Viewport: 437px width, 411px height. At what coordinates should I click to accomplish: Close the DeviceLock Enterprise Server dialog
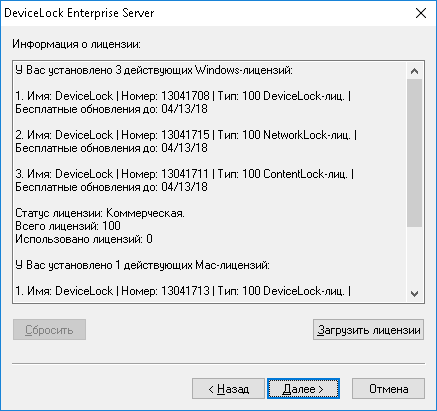click(421, 13)
